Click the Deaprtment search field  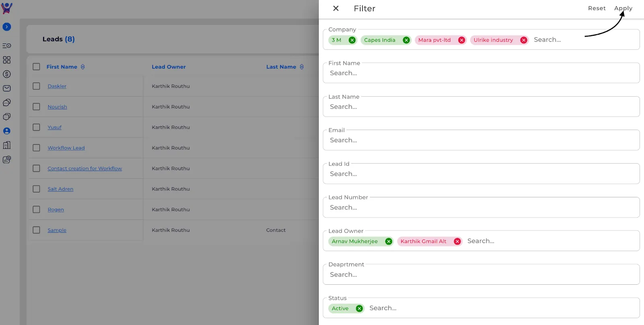(481, 275)
